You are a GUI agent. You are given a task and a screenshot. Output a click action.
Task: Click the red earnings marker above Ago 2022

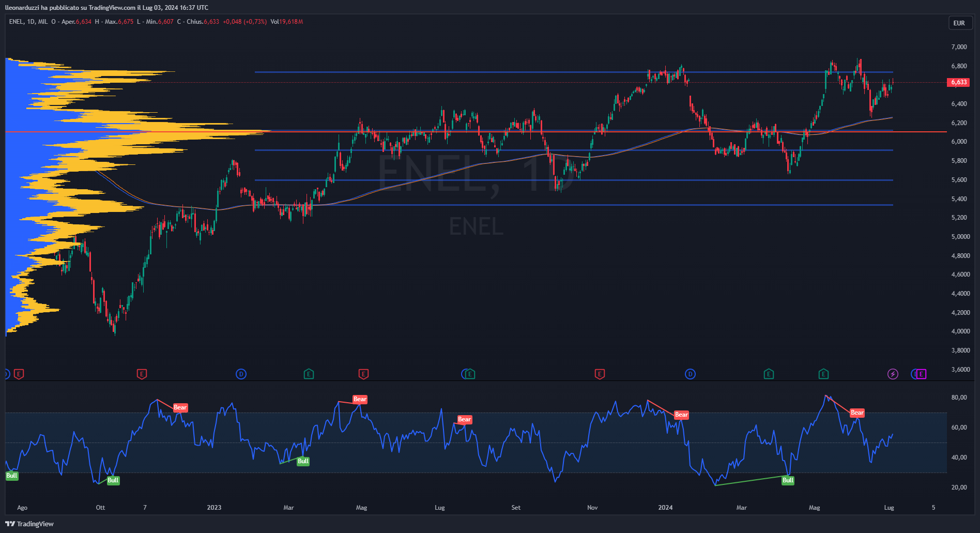[x=19, y=374]
